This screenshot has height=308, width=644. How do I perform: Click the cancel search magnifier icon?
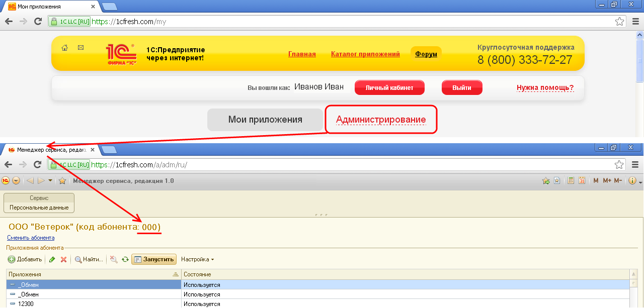114,259
